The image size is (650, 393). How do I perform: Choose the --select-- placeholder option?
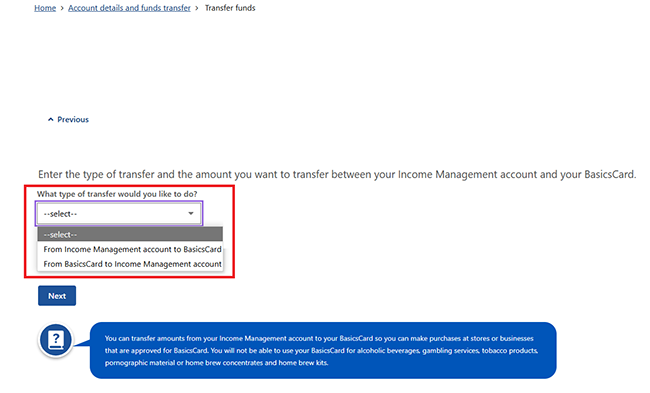point(130,234)
